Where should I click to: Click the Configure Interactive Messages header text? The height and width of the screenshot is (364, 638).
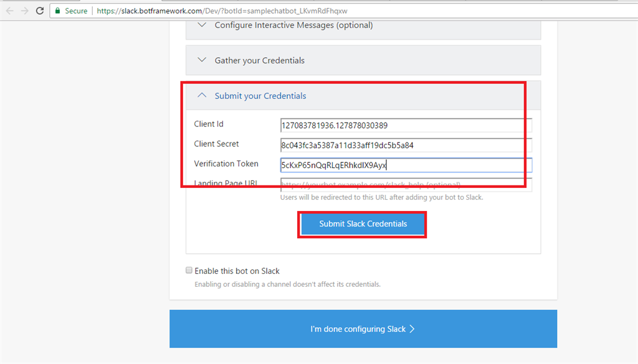[293, 26]
